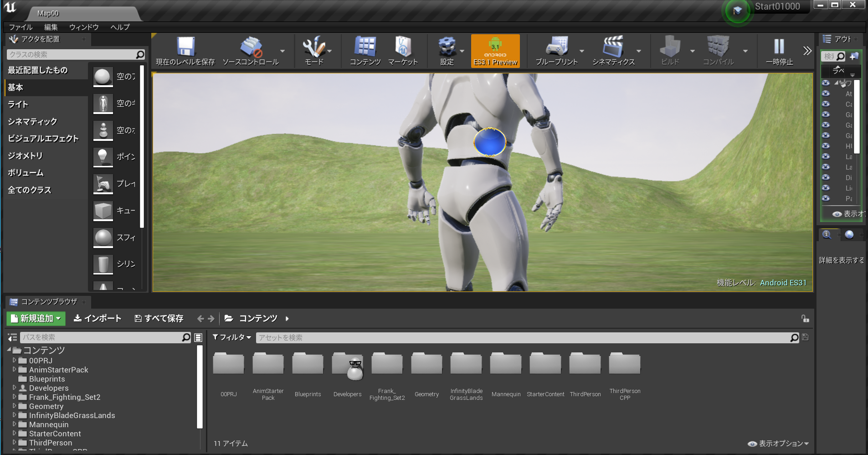This screenshot has height=455, width=868.
Task: Open the Marketplace toolbar icon
Action: (403, 47)
